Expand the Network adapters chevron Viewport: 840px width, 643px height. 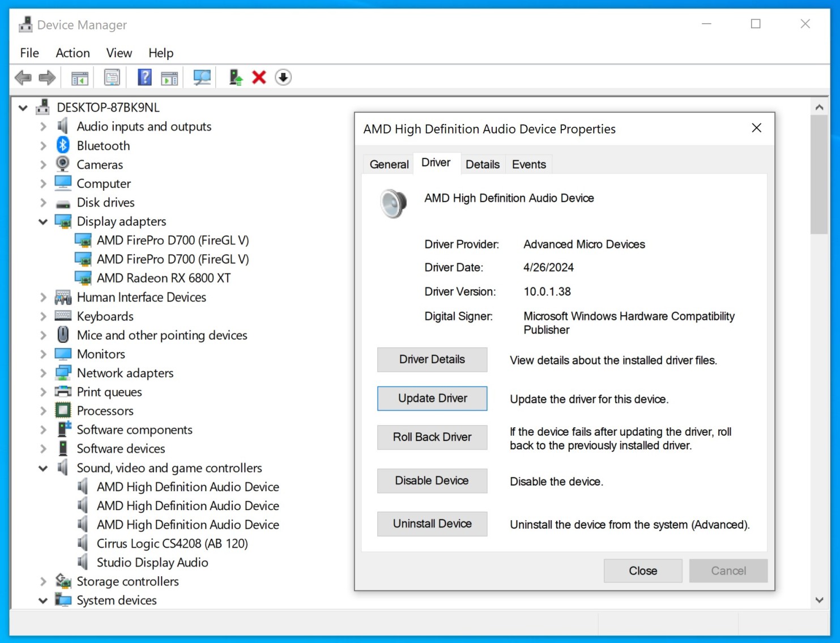point(43,373)
